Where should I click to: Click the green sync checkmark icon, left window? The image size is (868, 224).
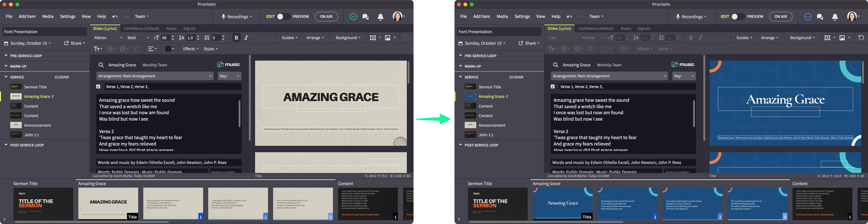[x=353, y=16]
